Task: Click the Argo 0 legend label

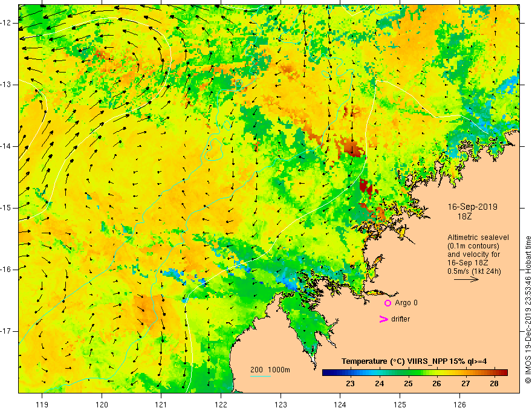Action: pos(406,303)
